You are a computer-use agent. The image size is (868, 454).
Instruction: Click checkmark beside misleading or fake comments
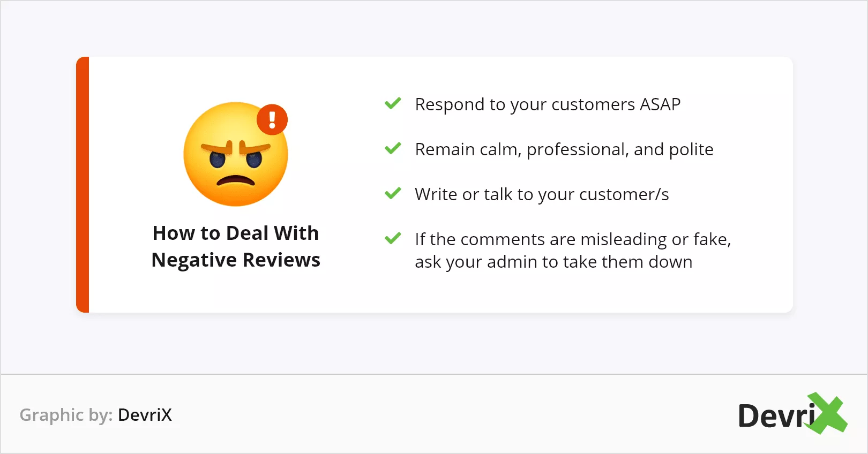pyautogui.click(x=393, y=238)
